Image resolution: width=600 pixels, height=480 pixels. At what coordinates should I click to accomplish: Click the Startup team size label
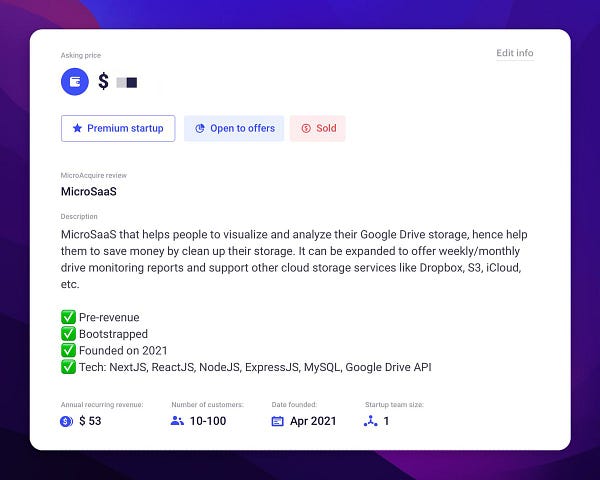click(x=394, y=405)
